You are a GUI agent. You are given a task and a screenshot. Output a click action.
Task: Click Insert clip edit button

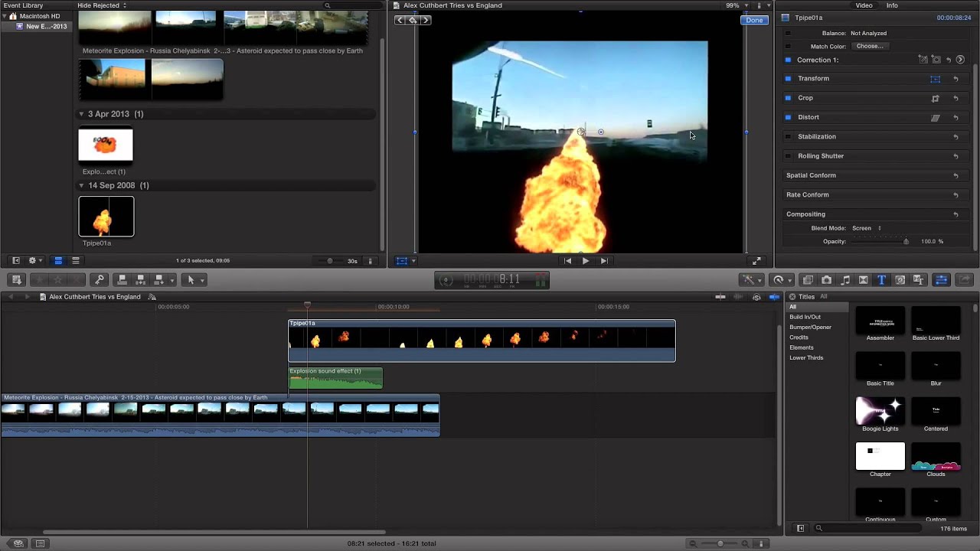point(141,280)
